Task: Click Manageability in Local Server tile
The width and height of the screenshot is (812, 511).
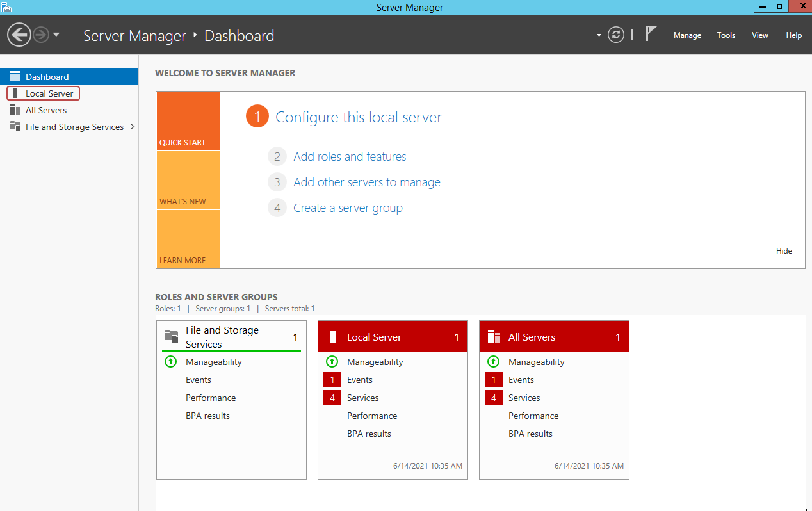Action: pyautogui.click(x=375, y=362)
